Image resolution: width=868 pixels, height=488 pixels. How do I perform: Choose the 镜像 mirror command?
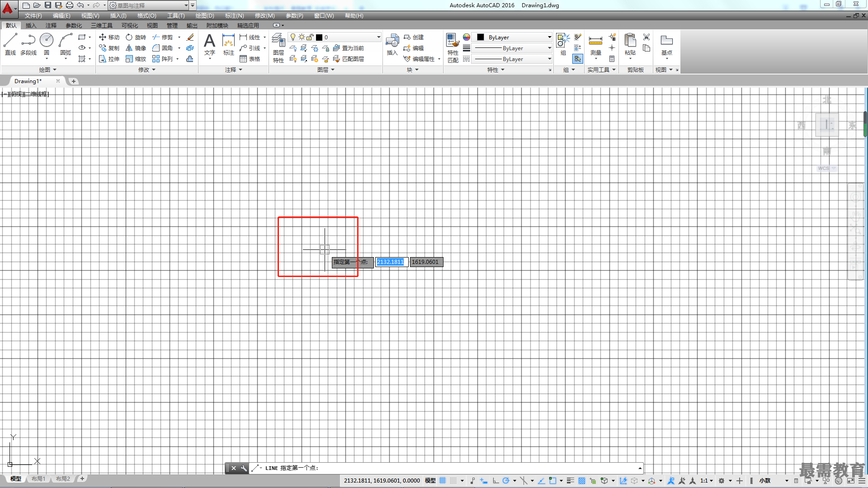[x=136, y=48]
